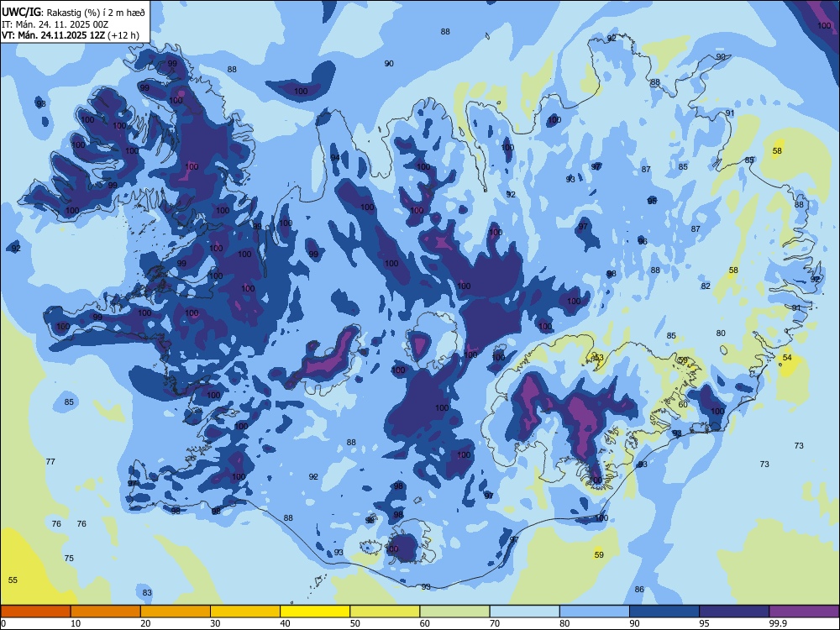
Task: Pick the 60–70 pale green legend swatch
Action: [x=454, y=612]
